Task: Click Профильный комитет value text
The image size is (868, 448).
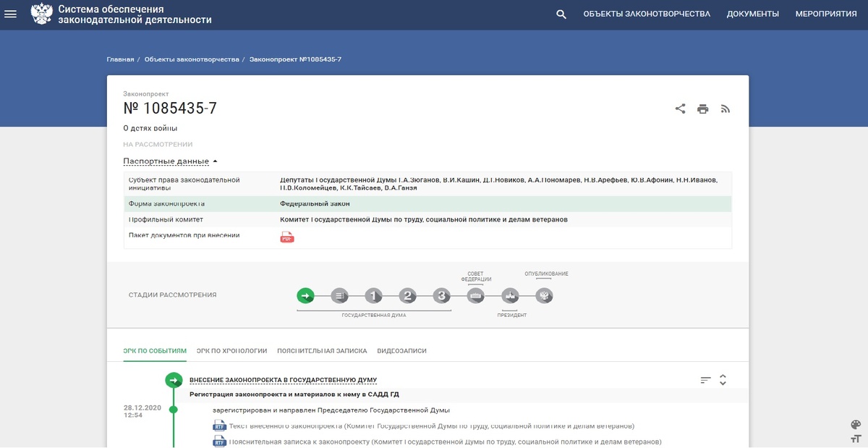Action: (x=424, y=219)
